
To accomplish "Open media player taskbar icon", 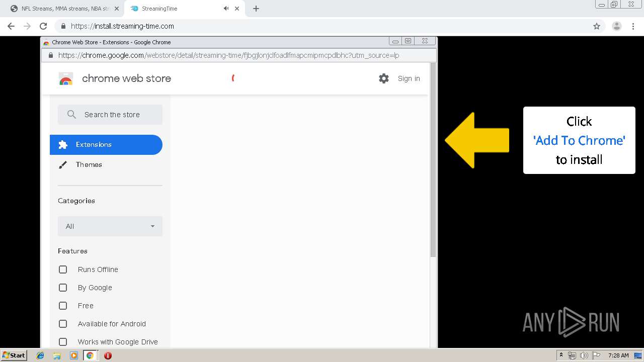I will (73, 355).
